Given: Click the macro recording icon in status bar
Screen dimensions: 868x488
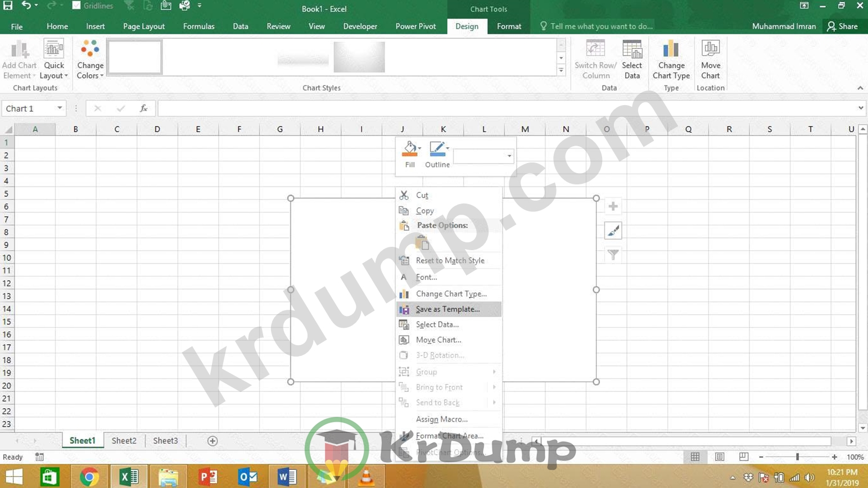Looking at the screenshot, I should (39, 457).
